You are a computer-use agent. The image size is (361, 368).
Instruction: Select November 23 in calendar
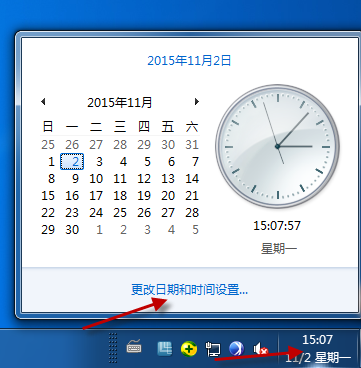point(72,213)
